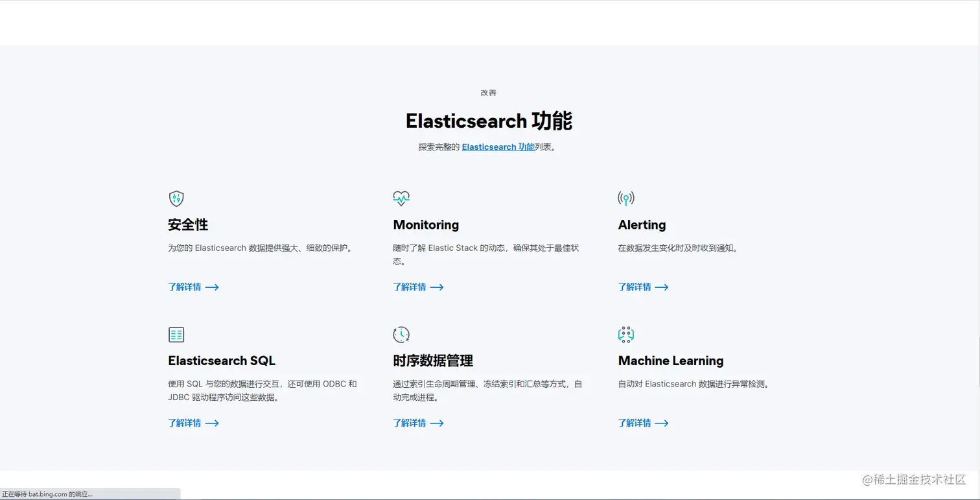The width and height of the screenshot is (980, 500).
Task: Click the 为您的 Elasticsearch 数据提供强大 description
Action: click(x=261, y=248)
